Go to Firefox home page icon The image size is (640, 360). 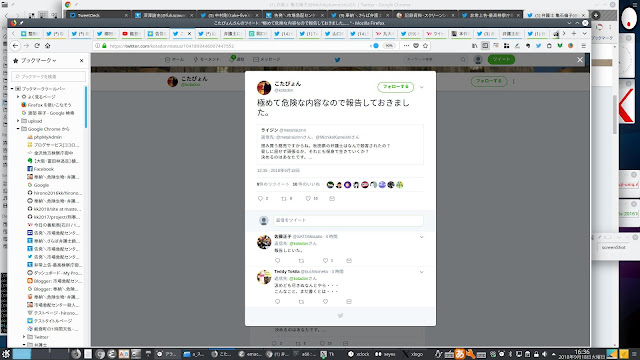pyautogui.click(x=47, y=46)
